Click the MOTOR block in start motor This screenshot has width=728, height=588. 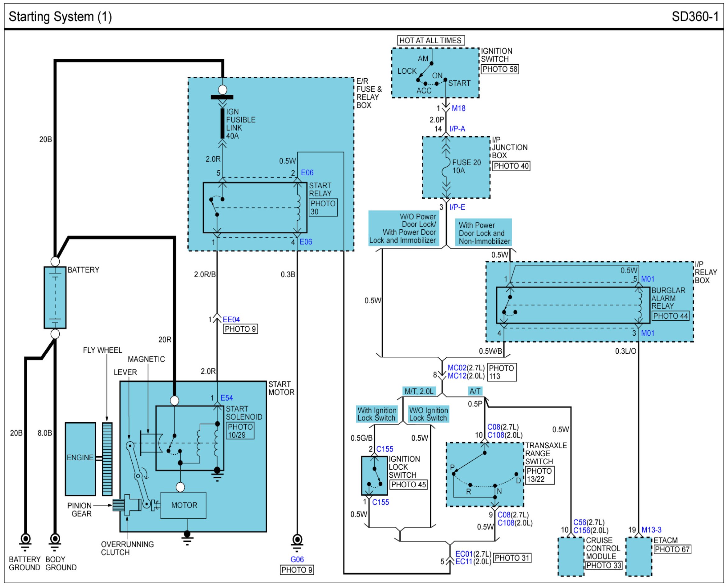coord(184,505)
